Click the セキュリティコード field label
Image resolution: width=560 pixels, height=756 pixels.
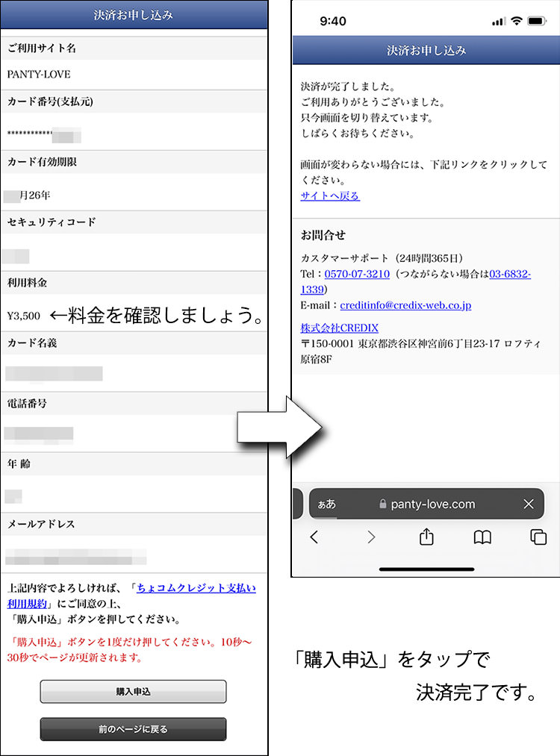click(52, 222)
